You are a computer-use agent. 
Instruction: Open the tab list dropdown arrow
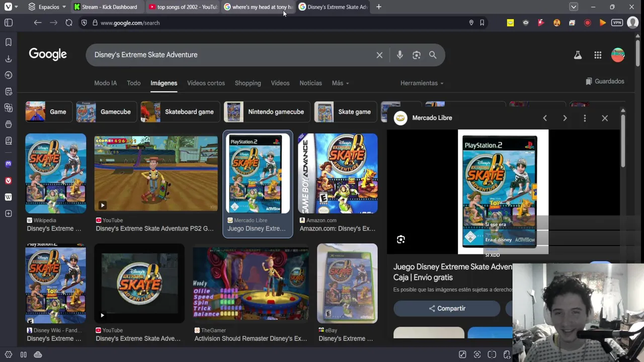[x=574, y=7]
